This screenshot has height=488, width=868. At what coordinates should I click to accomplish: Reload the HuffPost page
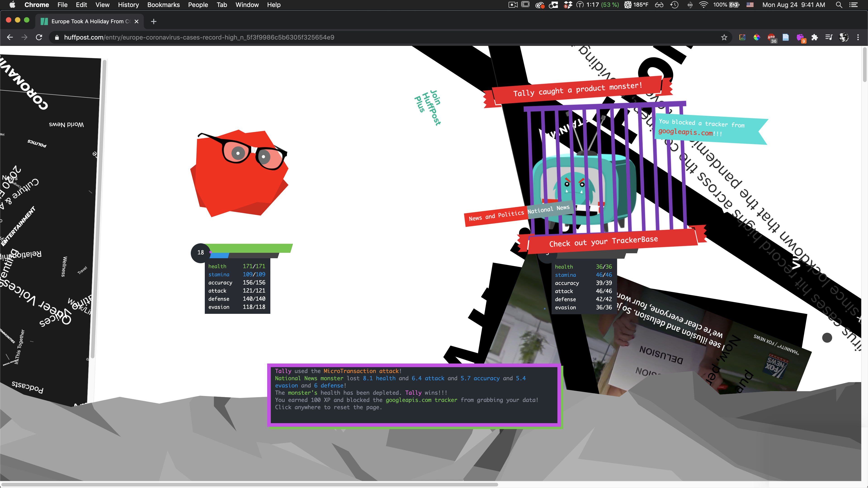coord(39,37)
